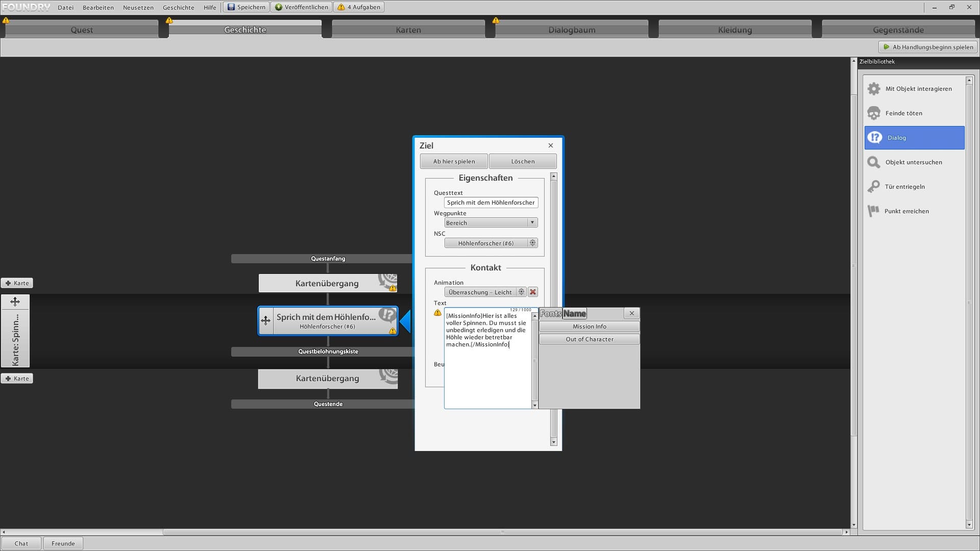
Task: Click the magnifier icon Objekt untersuchen
Action: (x=874, y=162)
